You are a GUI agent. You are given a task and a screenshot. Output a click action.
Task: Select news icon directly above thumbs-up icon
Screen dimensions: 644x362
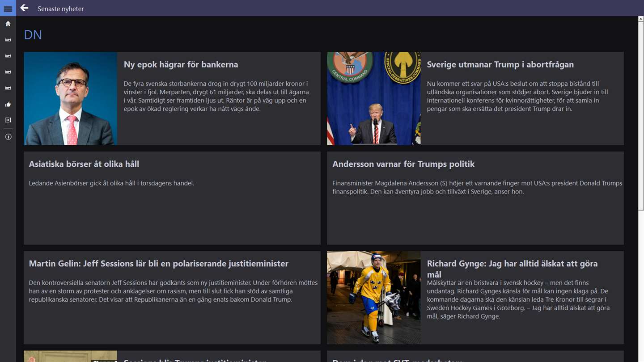pos(8,88)
